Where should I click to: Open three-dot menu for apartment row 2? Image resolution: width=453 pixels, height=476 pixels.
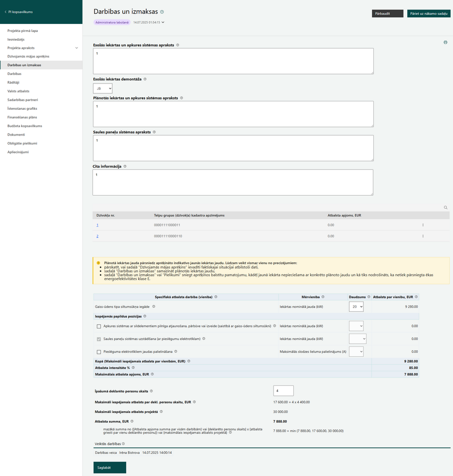[423, 236]
